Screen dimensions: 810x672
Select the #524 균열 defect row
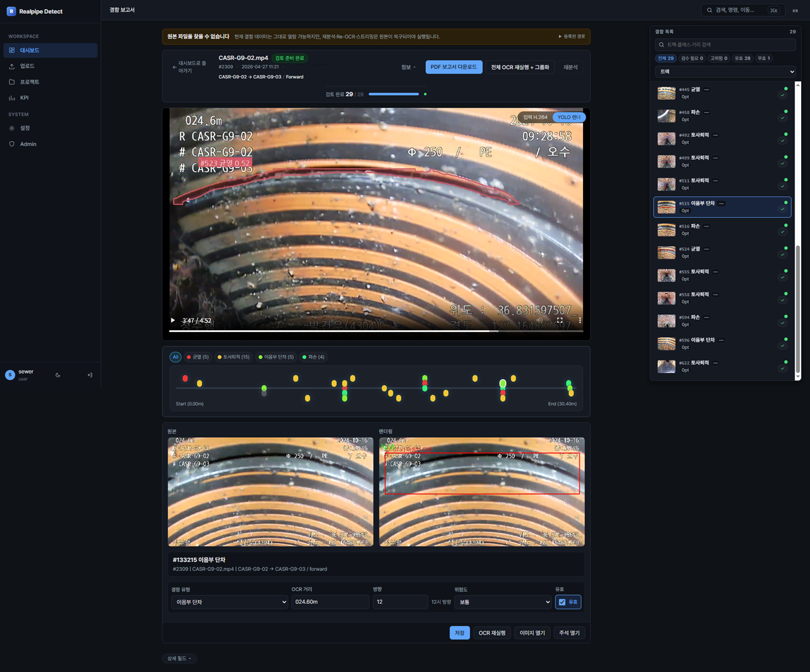[x=722, y=253]
